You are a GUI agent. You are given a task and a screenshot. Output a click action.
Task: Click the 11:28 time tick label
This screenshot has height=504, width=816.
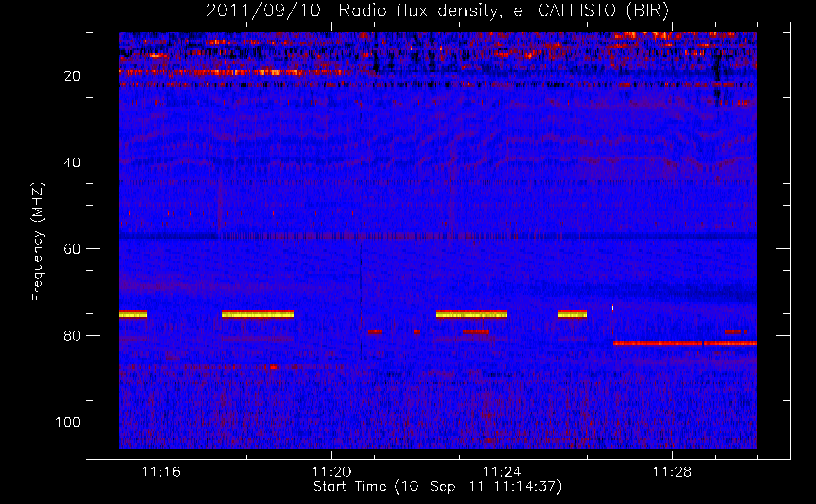click(672, 472)
